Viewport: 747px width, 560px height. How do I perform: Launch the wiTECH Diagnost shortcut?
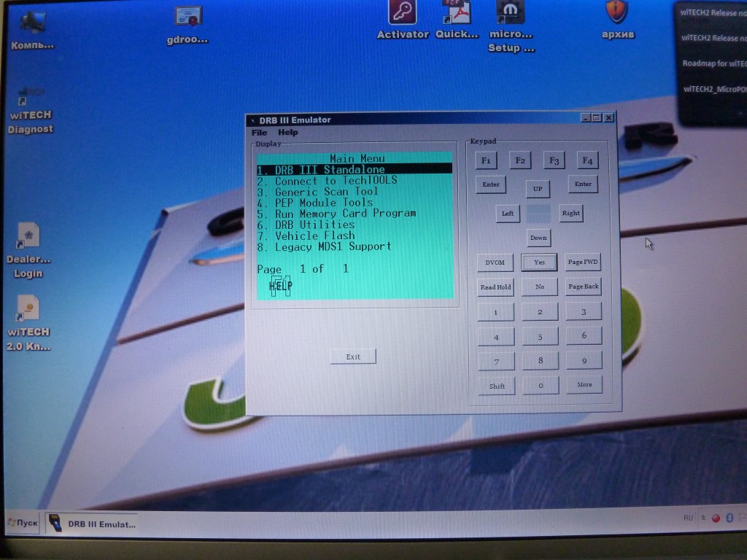(31, 111)
